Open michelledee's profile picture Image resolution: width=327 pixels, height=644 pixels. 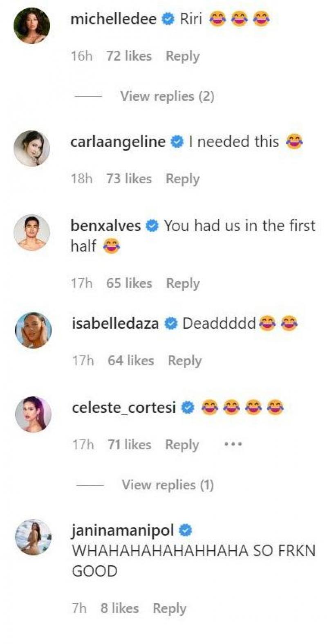[x=32, y=25]
